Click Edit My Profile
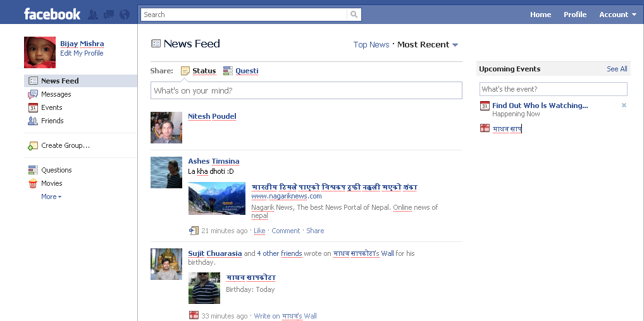 82,53
